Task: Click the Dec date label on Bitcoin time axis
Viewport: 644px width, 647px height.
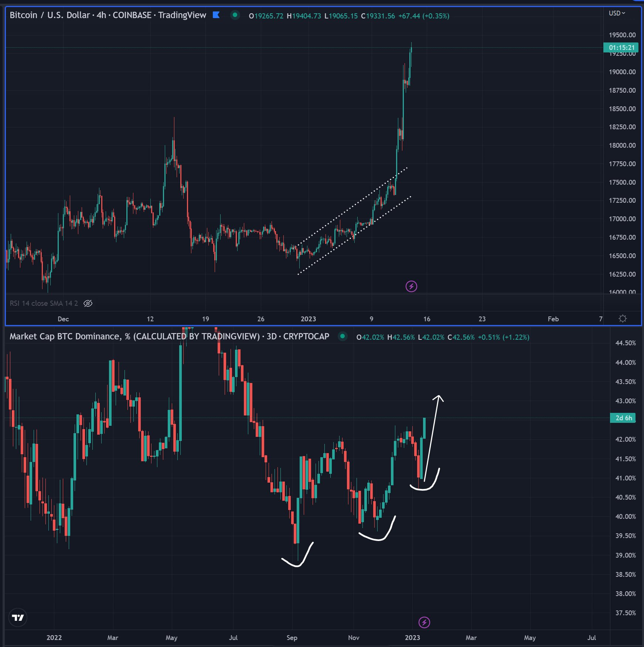Action: click(x=63, y=319)
